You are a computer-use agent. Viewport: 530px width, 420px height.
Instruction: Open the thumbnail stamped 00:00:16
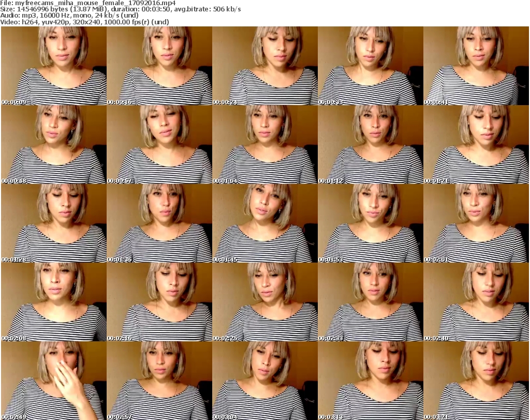pyautogui.click(x=159, y=66)
